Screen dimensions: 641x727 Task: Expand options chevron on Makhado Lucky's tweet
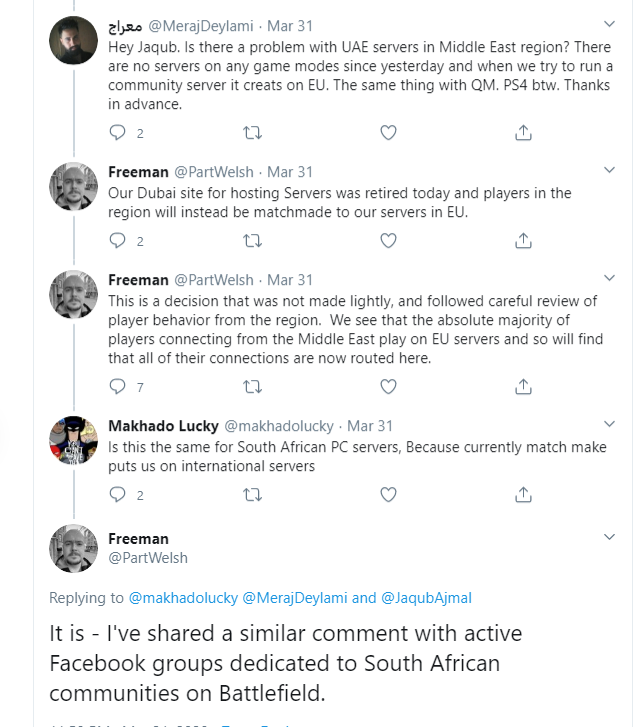pyautogui.click(x=610, y=426)
